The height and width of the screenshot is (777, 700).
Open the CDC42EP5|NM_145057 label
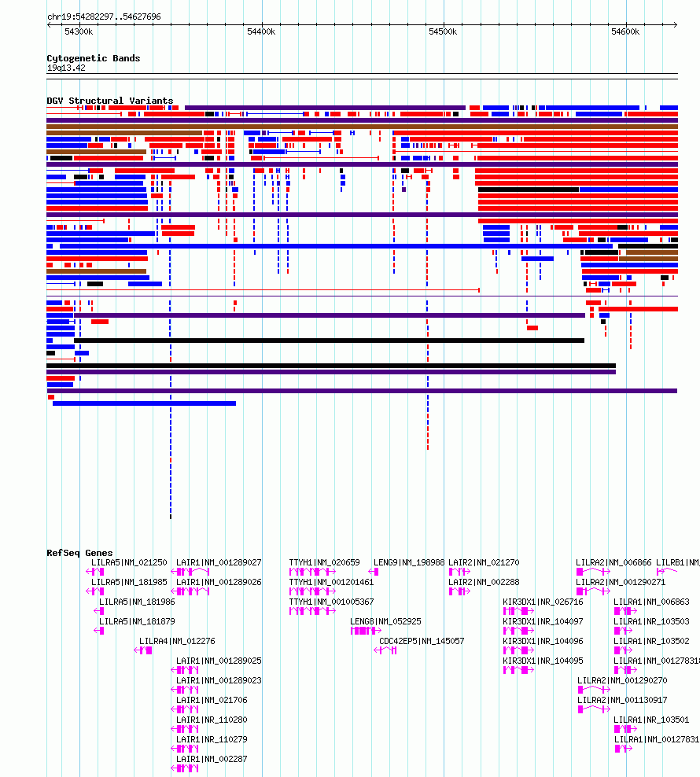422,641
